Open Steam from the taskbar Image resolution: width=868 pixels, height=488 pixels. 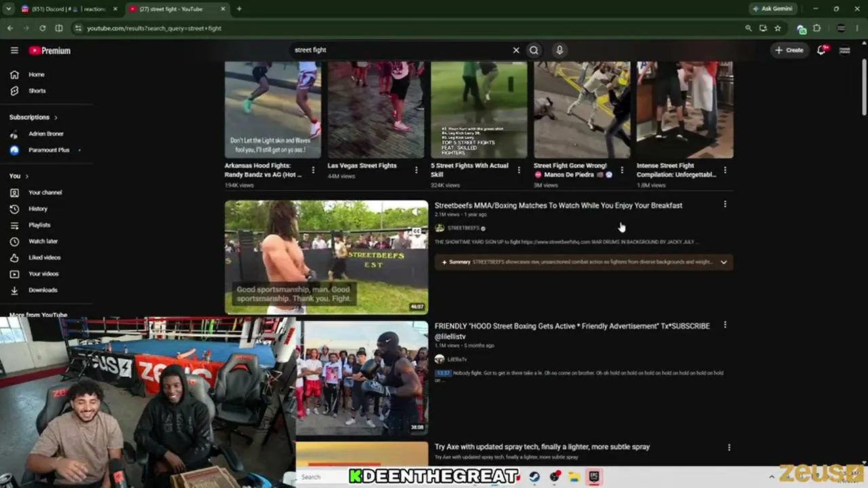click(x=534, y=477)
